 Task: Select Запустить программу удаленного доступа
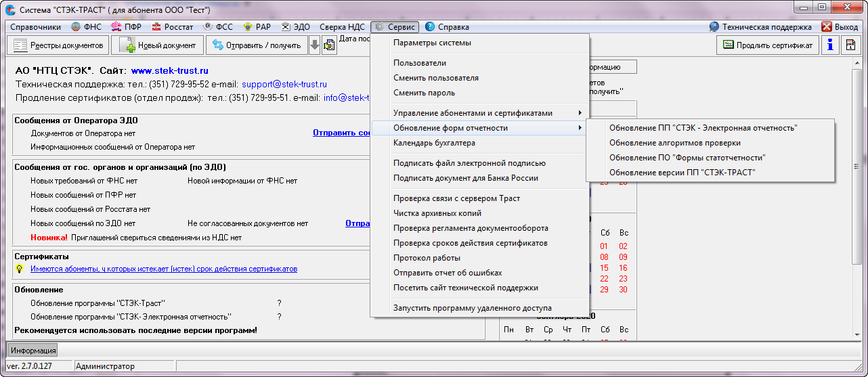click(481, 308)
